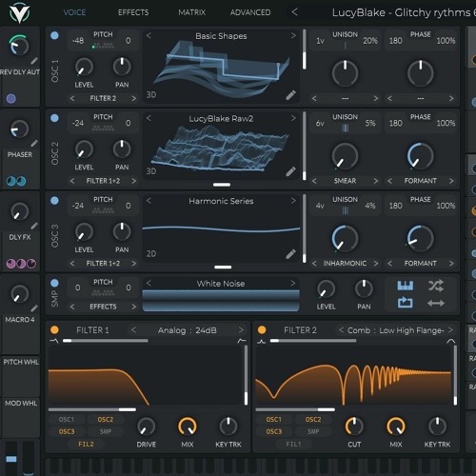Click the REV DLY AUT macro pencil icon

[34, 61]
